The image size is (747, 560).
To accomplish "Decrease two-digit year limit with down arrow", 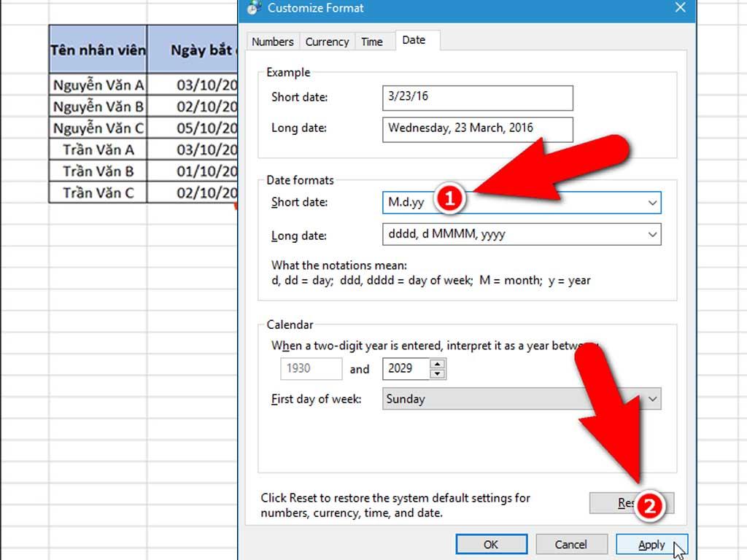I will click(x=437, y=374).
